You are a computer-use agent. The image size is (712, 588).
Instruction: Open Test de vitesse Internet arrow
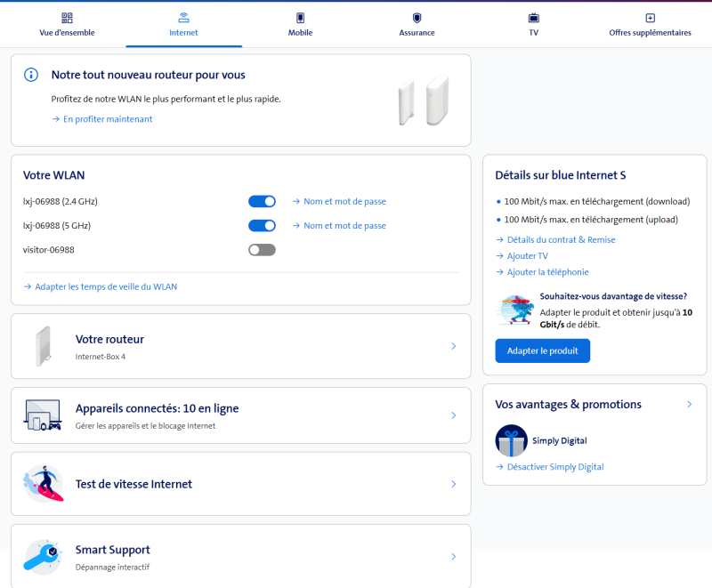[x=453, y=484]
